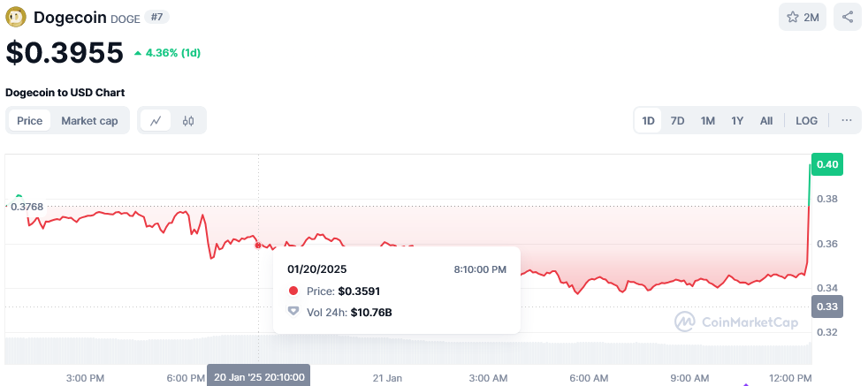Toggle the LOG scale option

[x=806, y=120]
